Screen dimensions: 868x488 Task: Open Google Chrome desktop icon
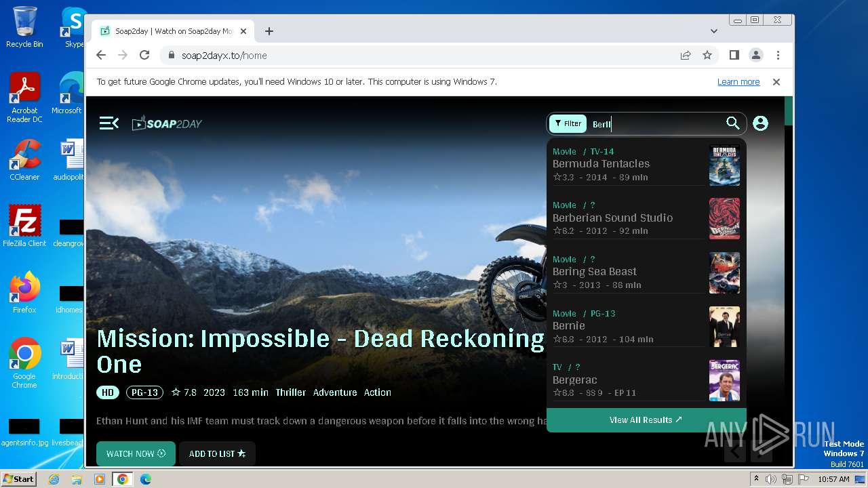pyautogui.click(x=24, y=363)
